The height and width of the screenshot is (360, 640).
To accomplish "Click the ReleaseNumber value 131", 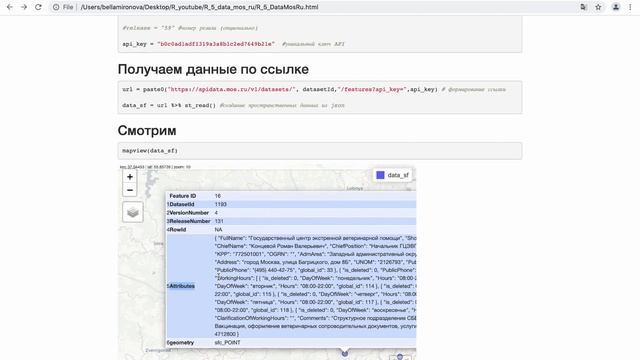I will (x=219, y=221).
